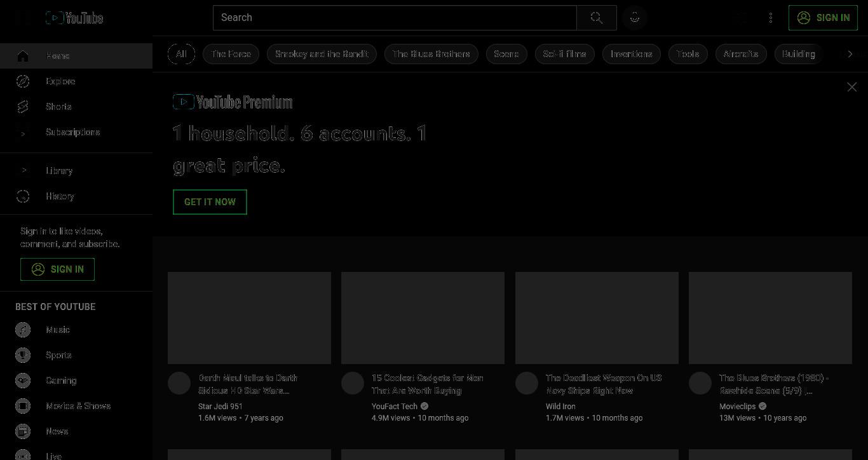Viewport: 868px width, 460px height.
Task: Select the Scene filter chip
Action: click(x=506, y=54)
